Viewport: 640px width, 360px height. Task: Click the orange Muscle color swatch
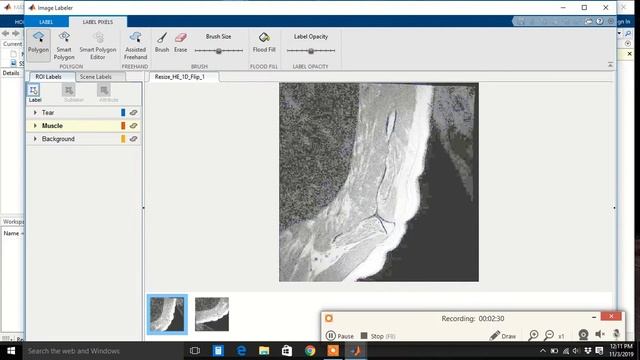123,126
